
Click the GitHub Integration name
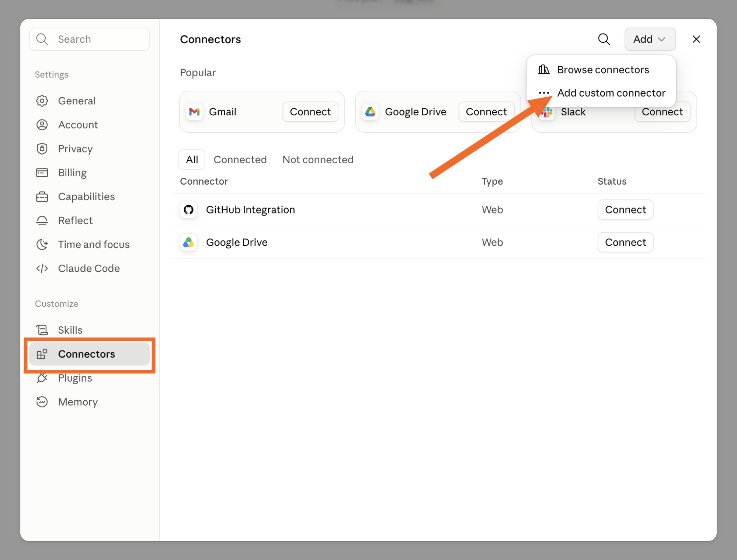(250, 210)
